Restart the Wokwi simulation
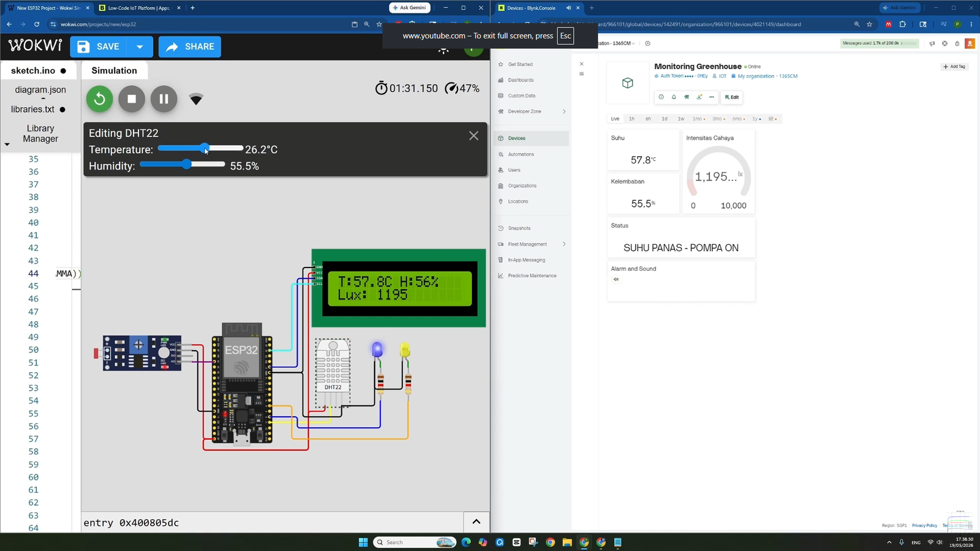Image resolution: width=980 pixels, height=551 pixels. [x=99, y=99]
